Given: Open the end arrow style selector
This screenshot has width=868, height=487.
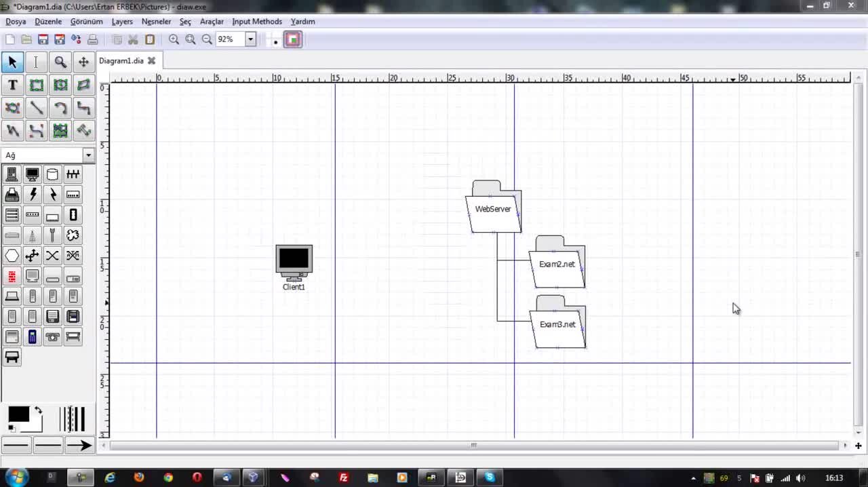Looking at the screenshot, I should click(79, 446).
